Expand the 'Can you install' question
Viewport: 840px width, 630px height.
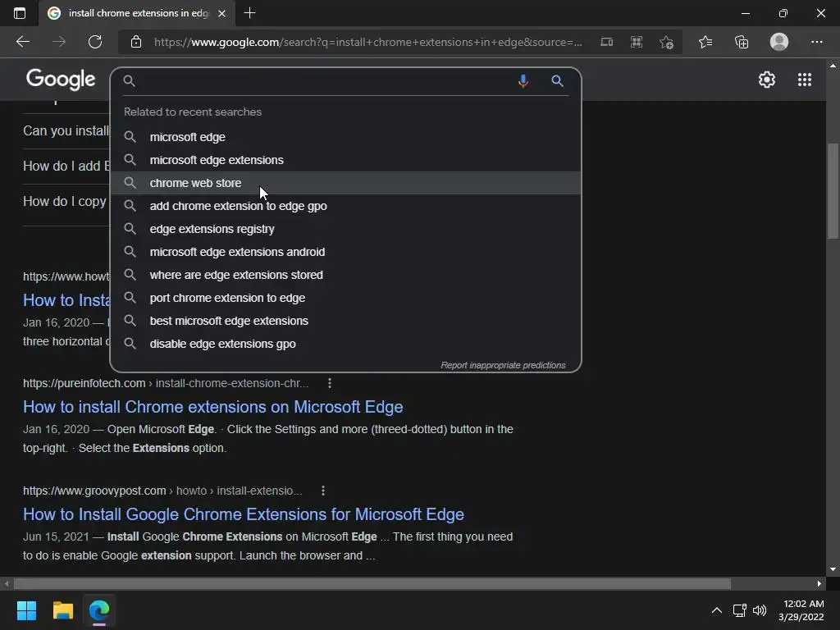66,130
